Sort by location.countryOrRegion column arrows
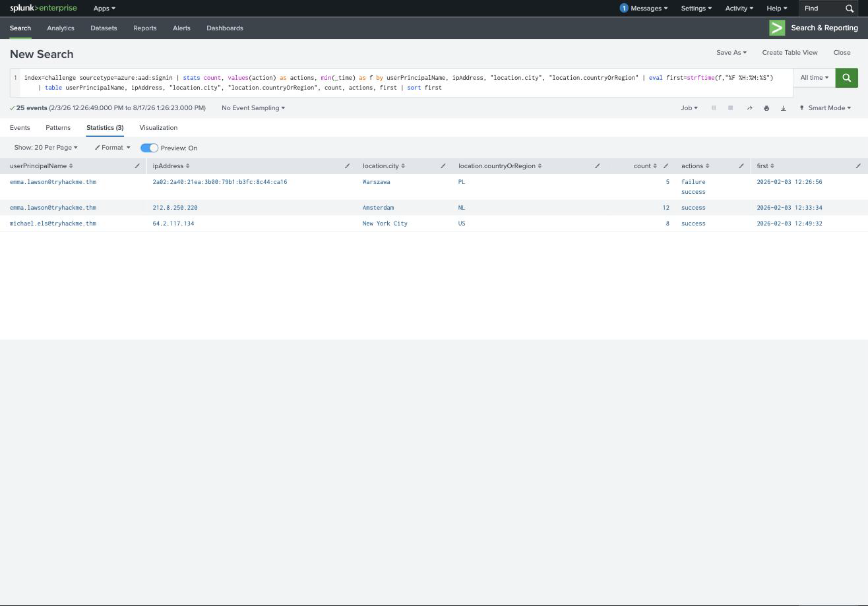 (x=540, y=166)
